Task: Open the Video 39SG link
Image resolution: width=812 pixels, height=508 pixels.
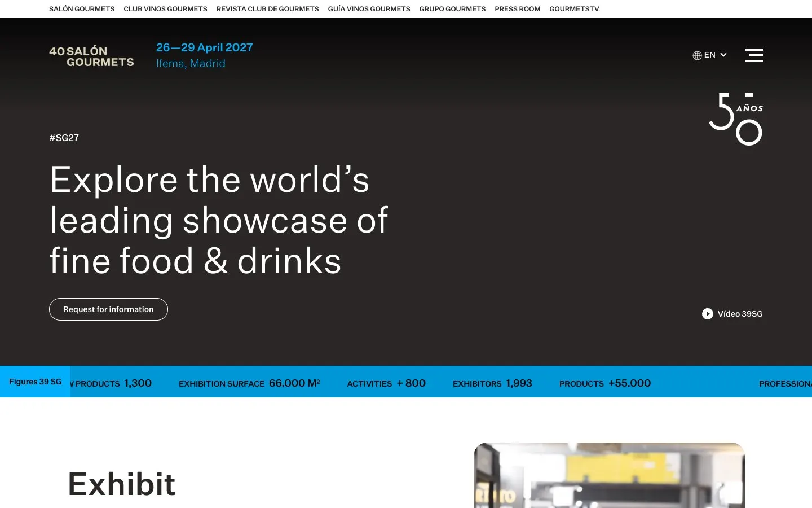Action: [x=732, y=314]
